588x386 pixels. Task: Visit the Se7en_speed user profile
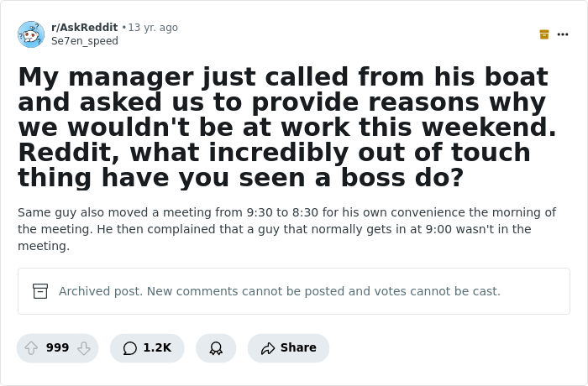click(85, 40)
